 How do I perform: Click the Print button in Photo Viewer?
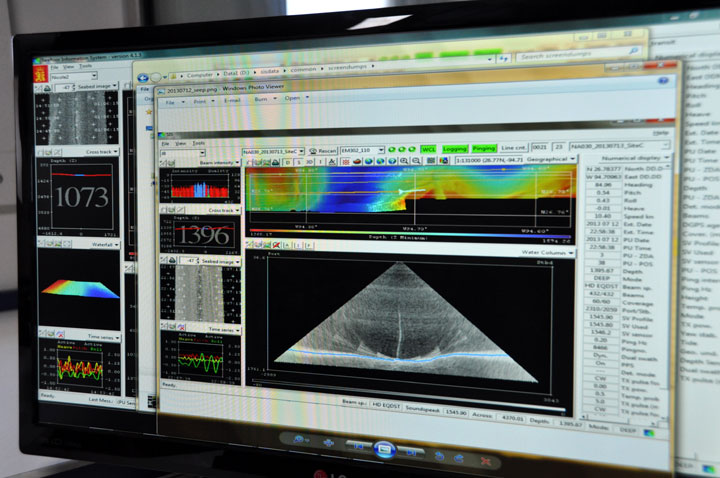click(x=201, y=99)
